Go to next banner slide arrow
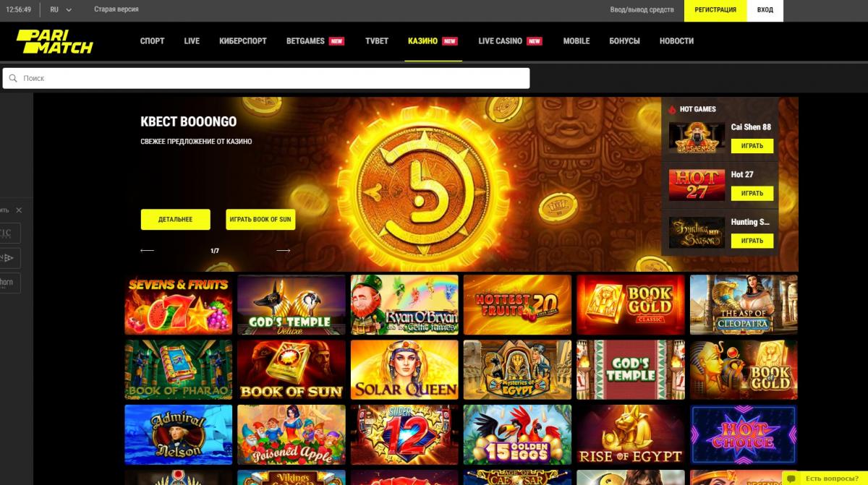Viewport: 868px width, 485px height. click(x=284, y=250)
